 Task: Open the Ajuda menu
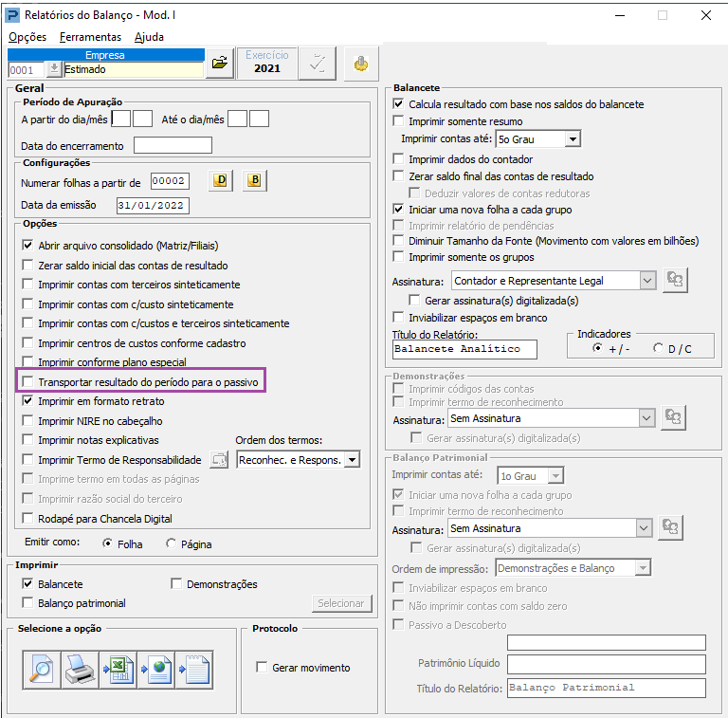(149, 37)
